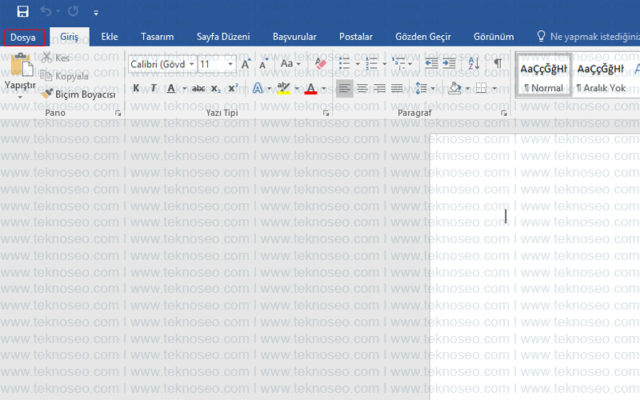
Task: Expand the borders dropdown arrow
Action: click(x=494, y=89)
